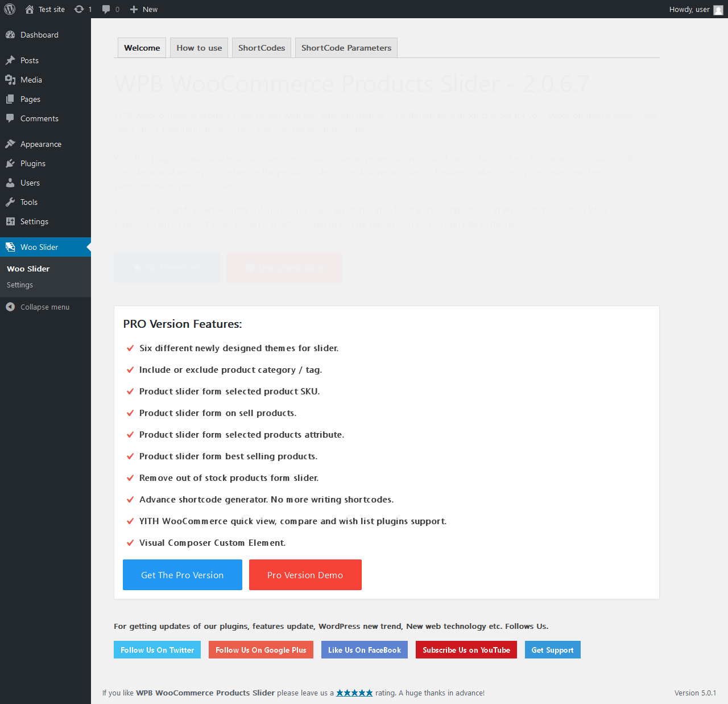This screenshot has width=728, height=704.
Task: Click the plus New icon
Action: (x=134, y=9)
